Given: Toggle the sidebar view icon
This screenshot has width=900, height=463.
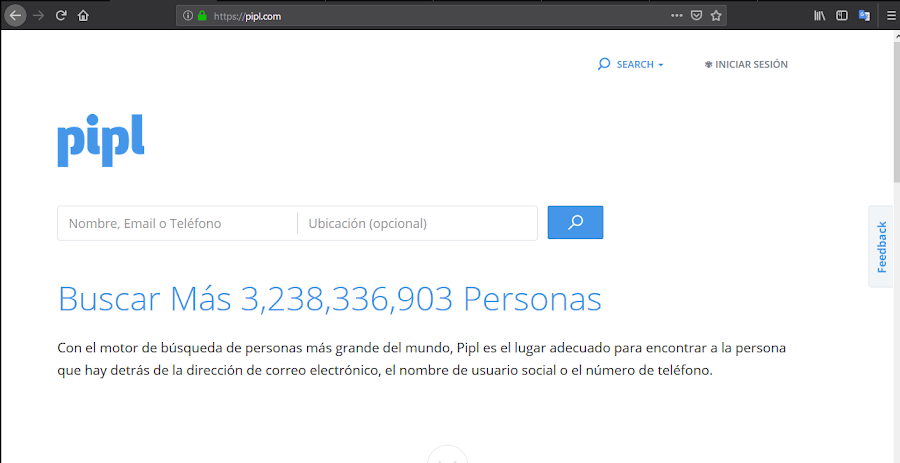Looking at the screenshot, I should 841,15.
